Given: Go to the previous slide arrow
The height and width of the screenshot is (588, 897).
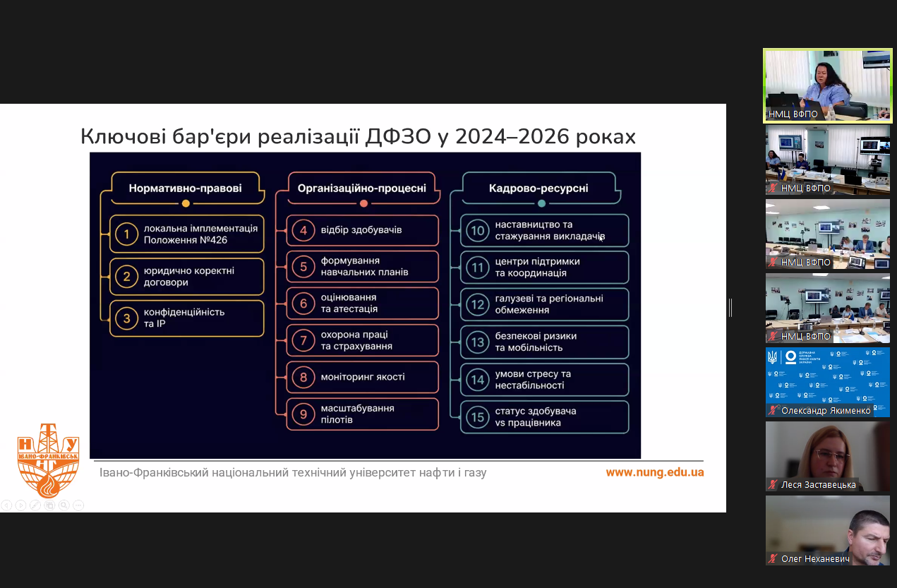Looking at the screenshot, I should click(x=6, y=505).
